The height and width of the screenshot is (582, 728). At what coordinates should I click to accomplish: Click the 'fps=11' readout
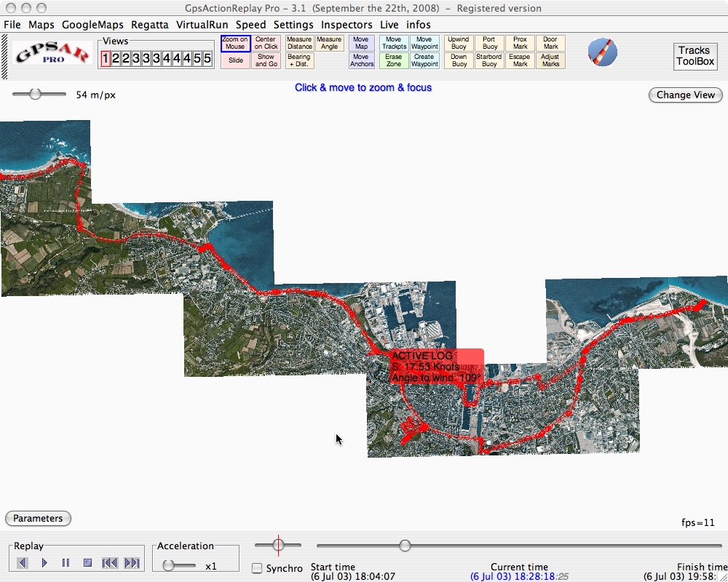click(698, 522)
